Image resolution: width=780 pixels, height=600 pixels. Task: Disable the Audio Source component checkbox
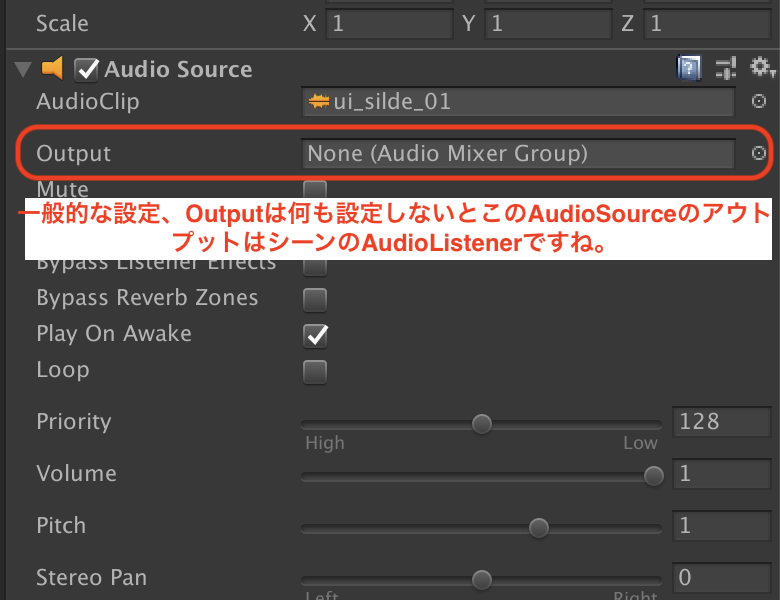tap(86, 69)
